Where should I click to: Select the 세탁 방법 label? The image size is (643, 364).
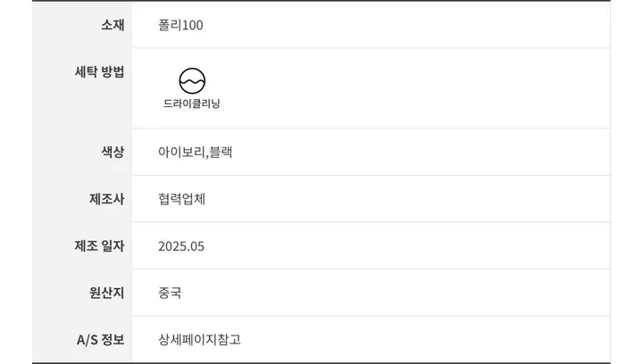pyautogui.click(x=99, y=72)
